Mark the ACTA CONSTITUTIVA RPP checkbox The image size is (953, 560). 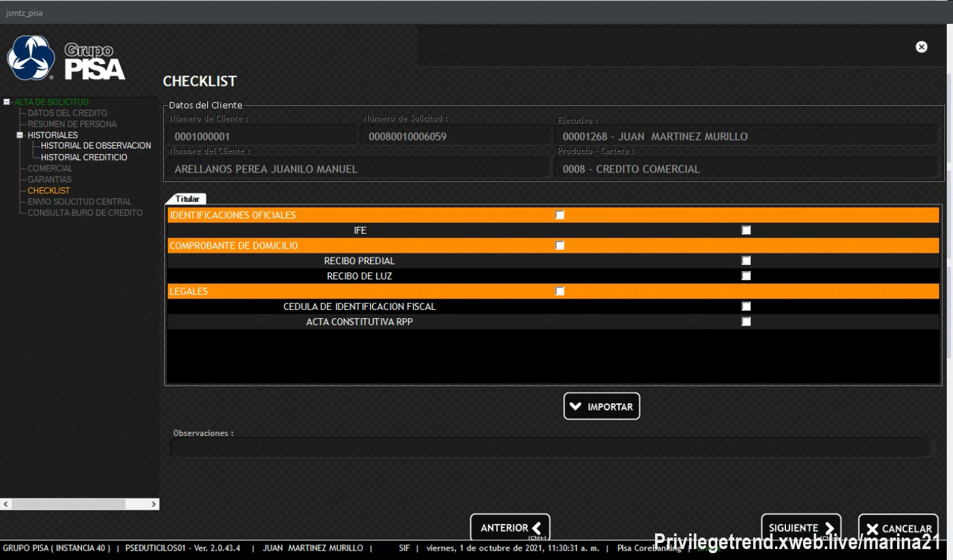(x=746, y=322)
